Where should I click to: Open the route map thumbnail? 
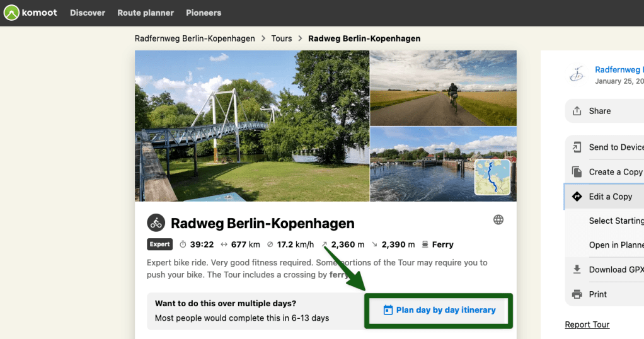492,177
